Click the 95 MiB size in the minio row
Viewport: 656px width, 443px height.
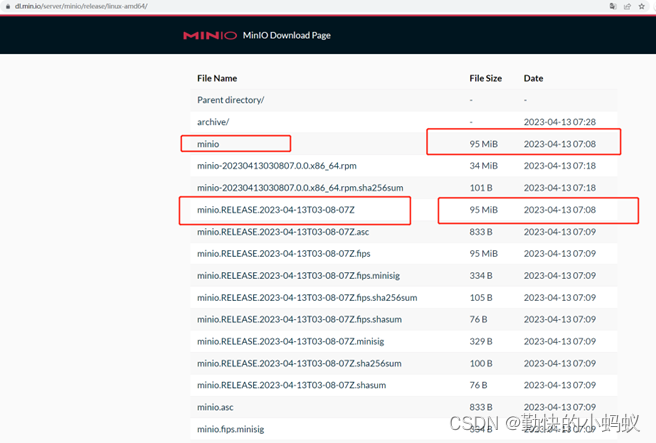tap(483, 144)
